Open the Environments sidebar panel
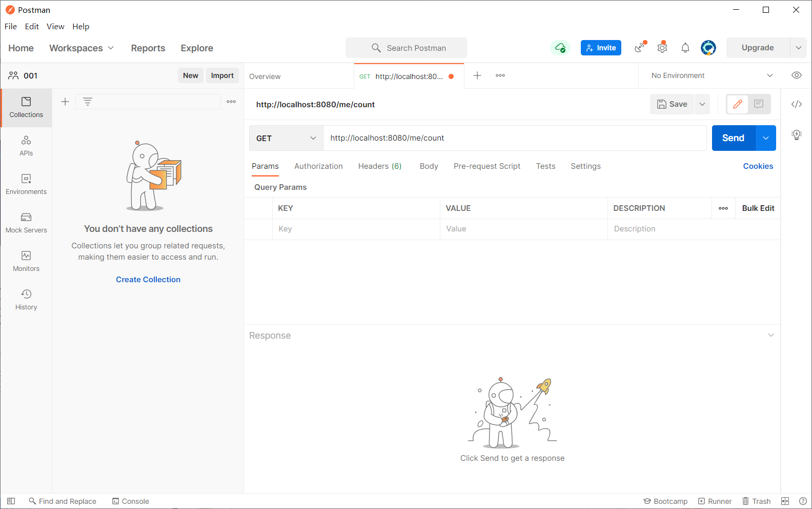The image size is (812, 509). click(26, 185)
